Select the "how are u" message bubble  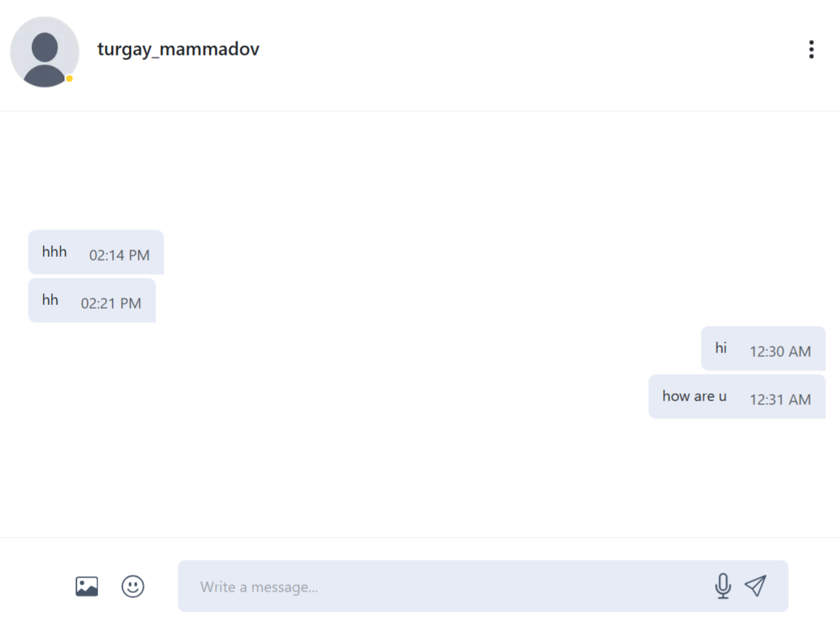[736, 397]
